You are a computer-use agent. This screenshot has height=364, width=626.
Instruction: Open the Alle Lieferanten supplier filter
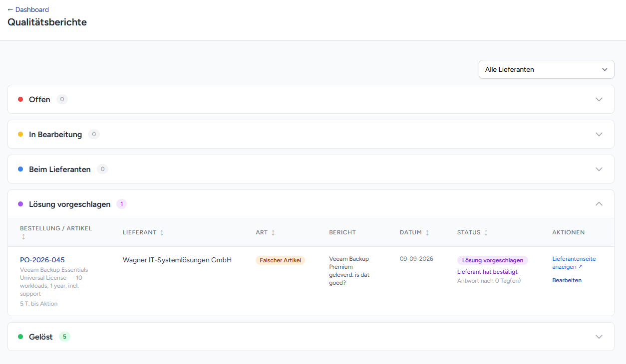pyautogui.click(x=546, y=69)
